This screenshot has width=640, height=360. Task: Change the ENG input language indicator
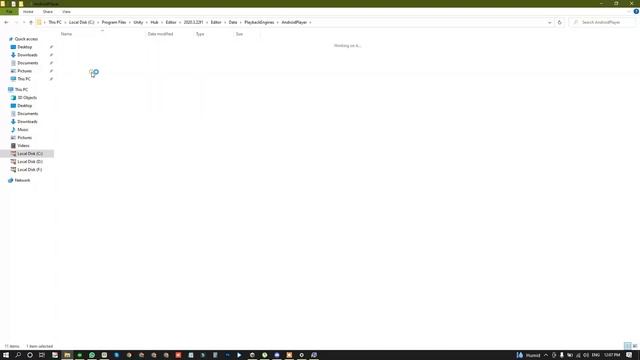[x=596, y=355]
